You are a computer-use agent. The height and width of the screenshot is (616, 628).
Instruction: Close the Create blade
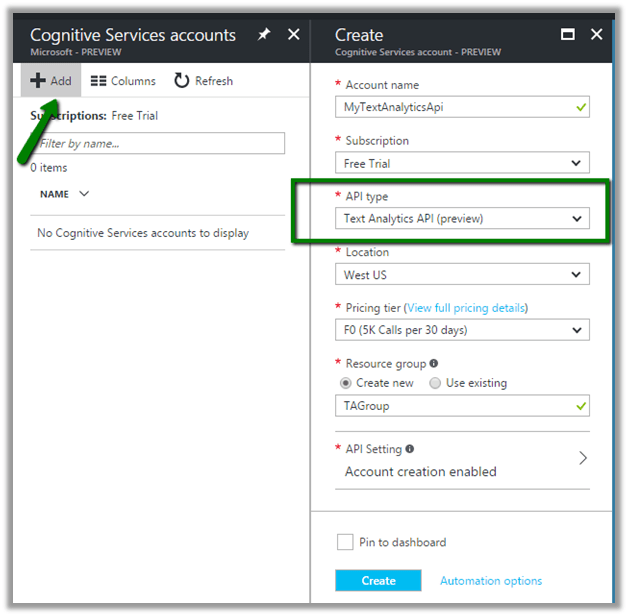[597, 34]
